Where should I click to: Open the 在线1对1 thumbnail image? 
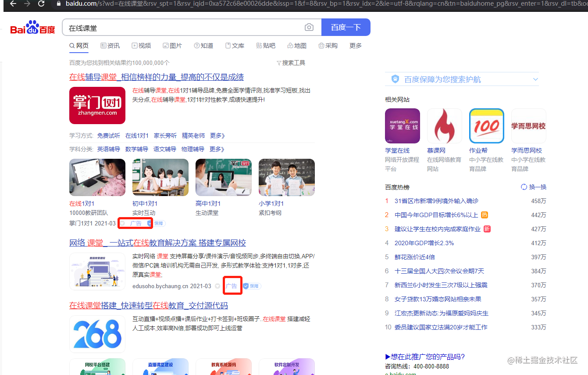click(x=97, y=177)
